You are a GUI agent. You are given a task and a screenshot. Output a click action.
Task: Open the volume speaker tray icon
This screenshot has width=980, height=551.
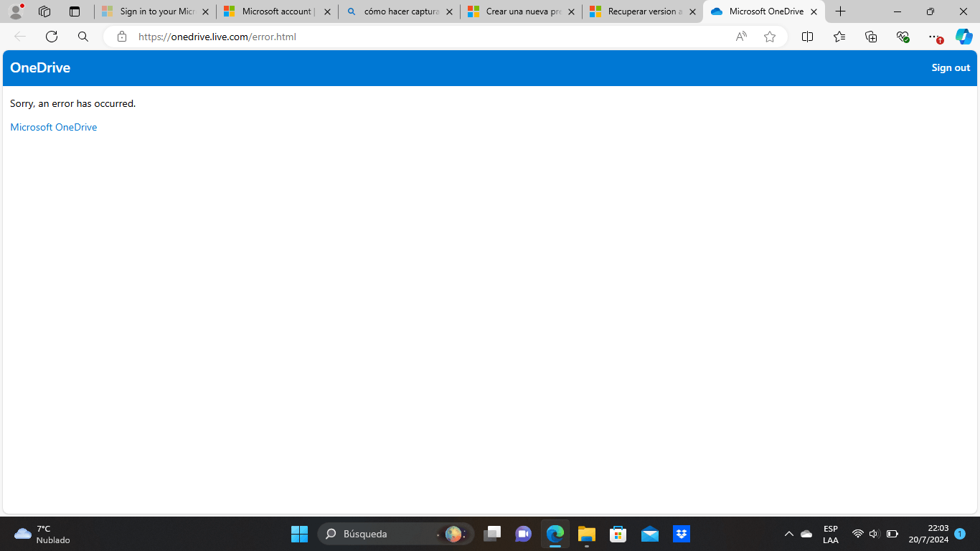click(x=874, y=534)
